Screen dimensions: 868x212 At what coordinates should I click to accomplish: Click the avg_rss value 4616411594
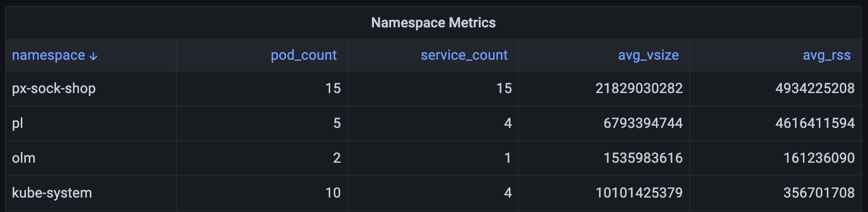pyautogui.click(x=814, y=123)
